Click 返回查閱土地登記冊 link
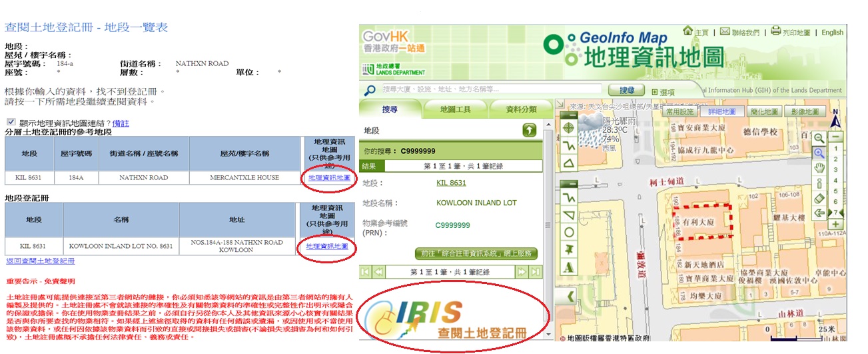 click(x=40, y=261)
